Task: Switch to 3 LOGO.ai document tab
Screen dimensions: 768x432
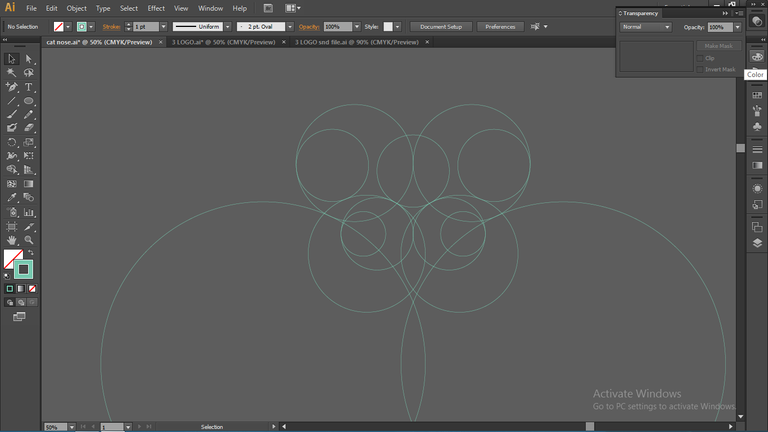Action: (x=223, y=42)
